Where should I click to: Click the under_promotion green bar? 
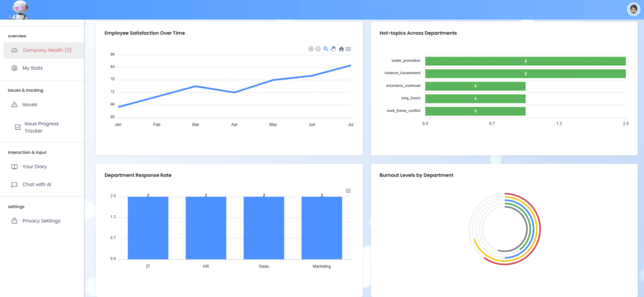525,61
